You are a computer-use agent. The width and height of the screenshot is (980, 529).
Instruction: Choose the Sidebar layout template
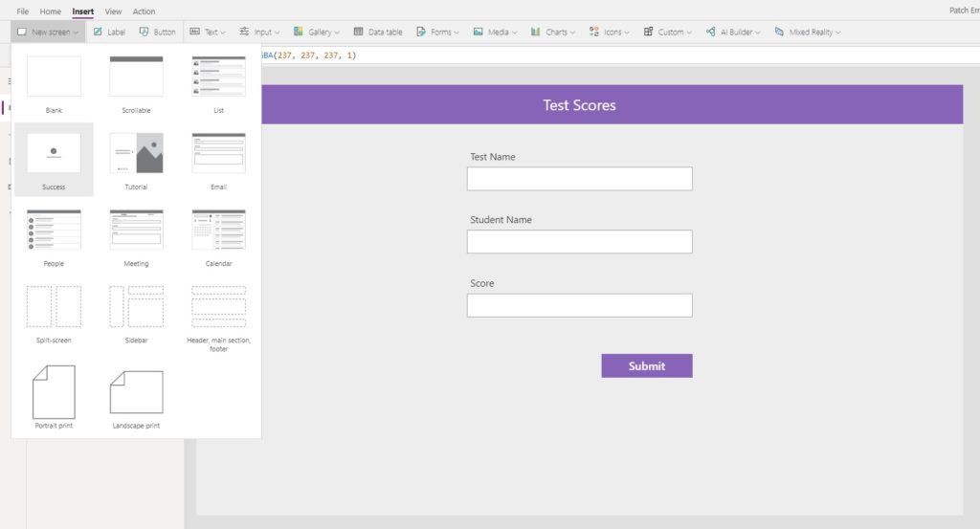point(136,314)
